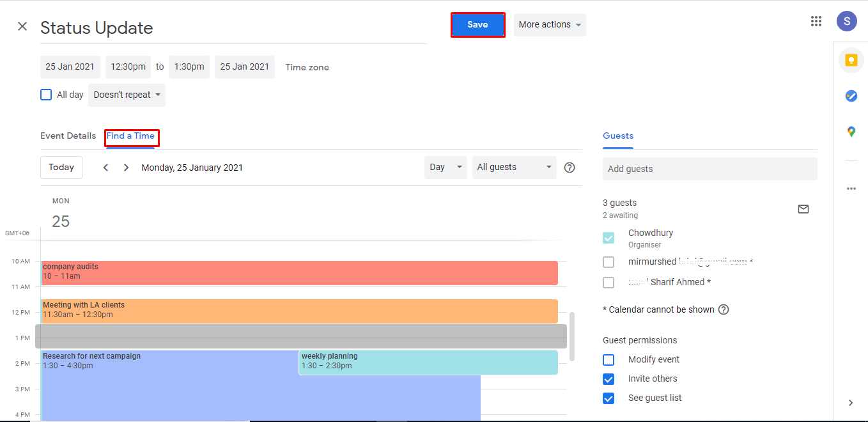Click the help icon beside the All guests dropdown
Screen dimensions: 868x422
pyautogui.click(x=570, y=168)
